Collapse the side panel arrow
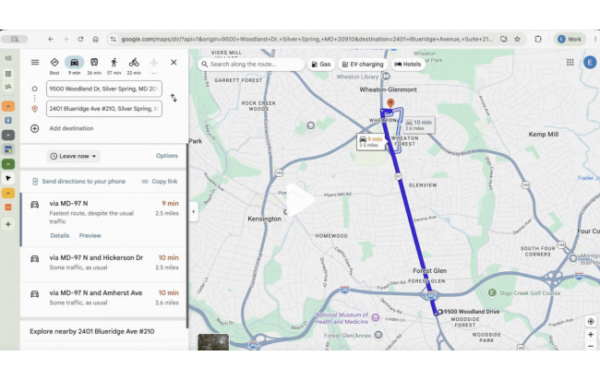The height and width of the screenshot is (380, 600). point(194,211)
